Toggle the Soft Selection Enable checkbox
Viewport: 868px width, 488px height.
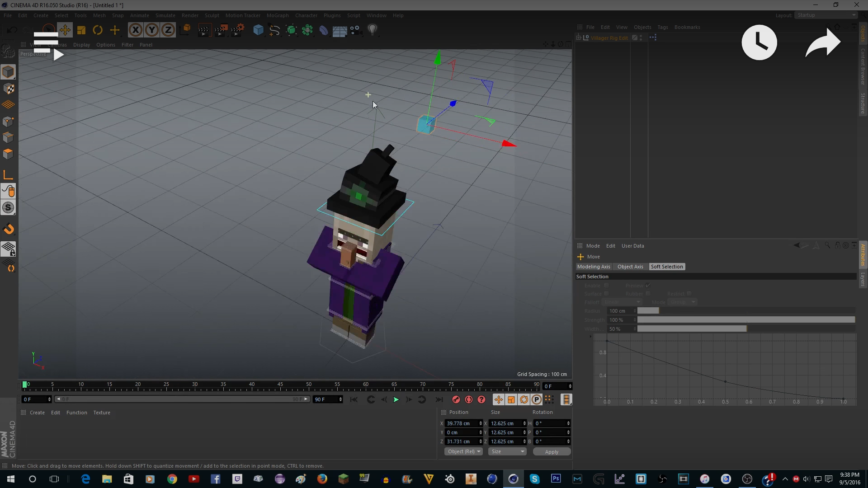(606, 286)
